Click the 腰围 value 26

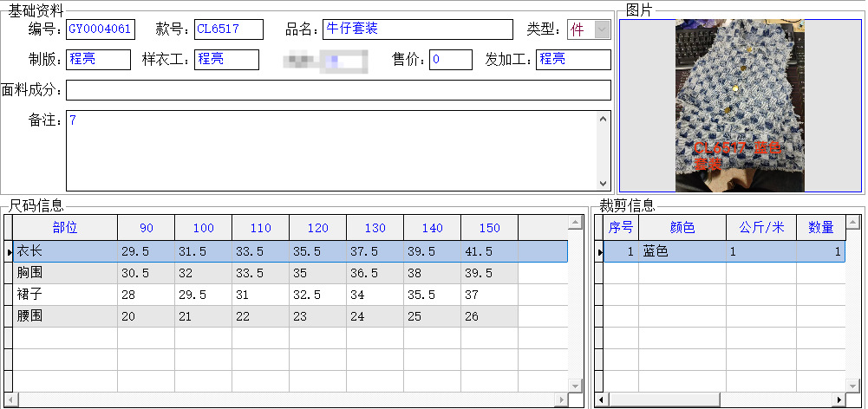(489, 316)
